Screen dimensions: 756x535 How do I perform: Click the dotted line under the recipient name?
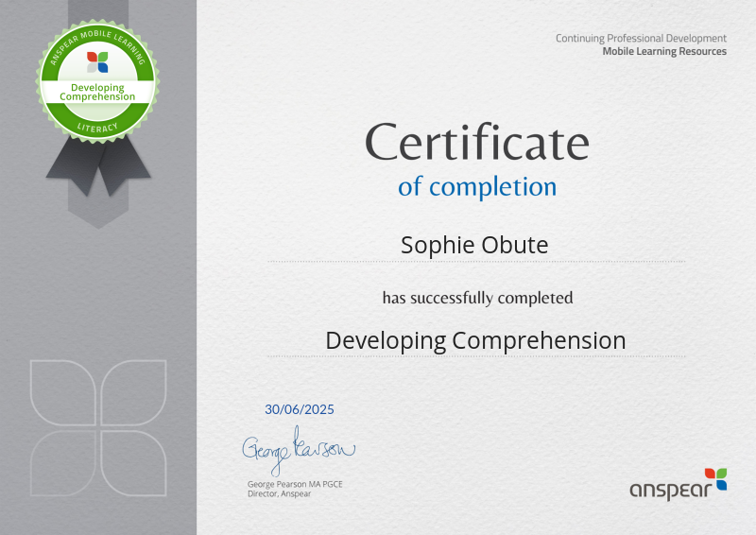click(x=476, y=262)
